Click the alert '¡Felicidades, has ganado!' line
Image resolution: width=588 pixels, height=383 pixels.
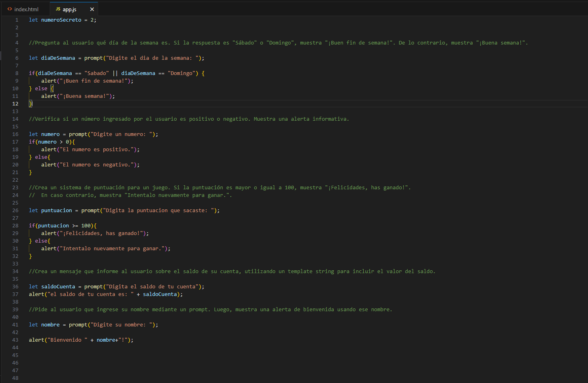click(95, 233)
